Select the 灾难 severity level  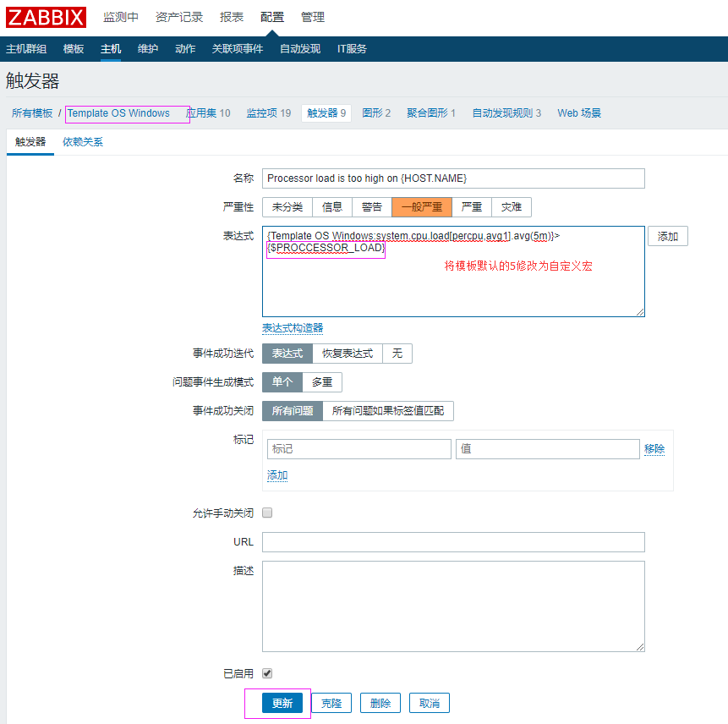512,206
